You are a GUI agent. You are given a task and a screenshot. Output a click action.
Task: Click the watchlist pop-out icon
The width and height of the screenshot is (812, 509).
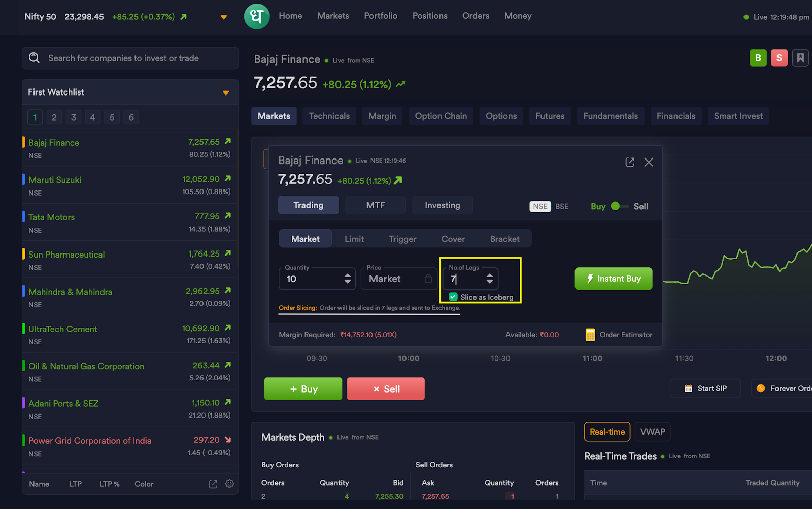click(x=213, y=484)
